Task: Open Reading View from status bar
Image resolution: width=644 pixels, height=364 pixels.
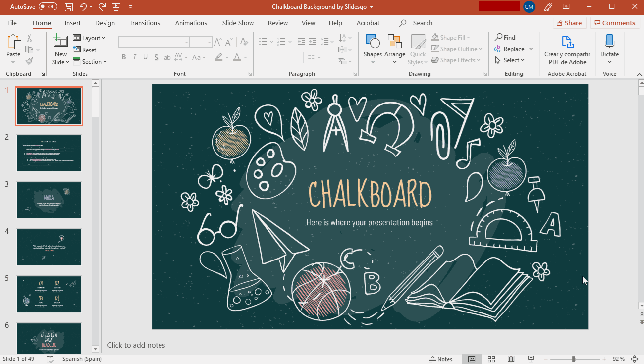Action: tap(511, 359)
